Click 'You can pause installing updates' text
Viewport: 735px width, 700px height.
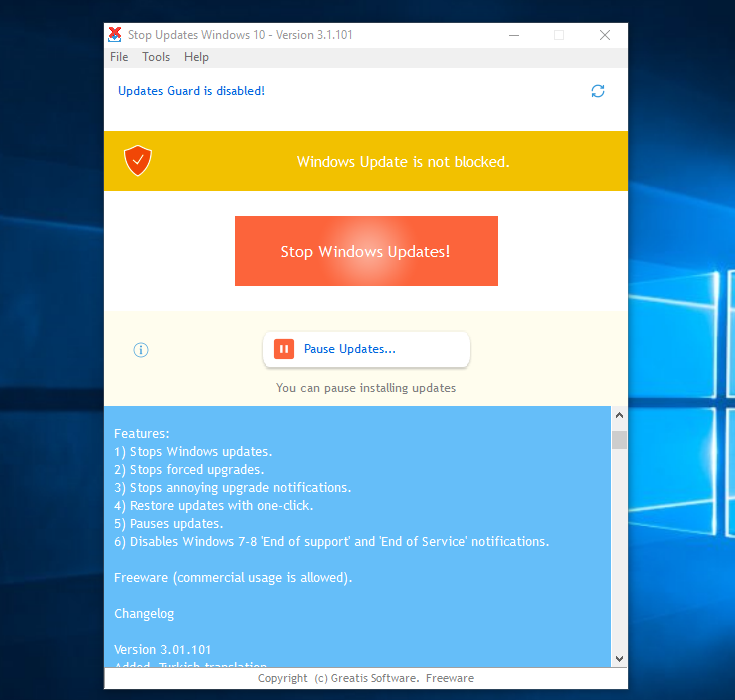pyautogui.click(x=366, y=388)
